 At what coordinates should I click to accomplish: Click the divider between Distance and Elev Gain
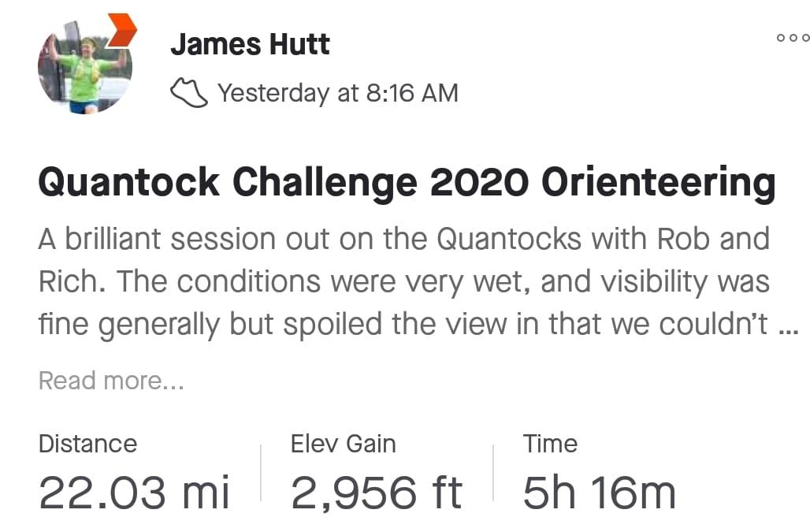pos(261,473)
